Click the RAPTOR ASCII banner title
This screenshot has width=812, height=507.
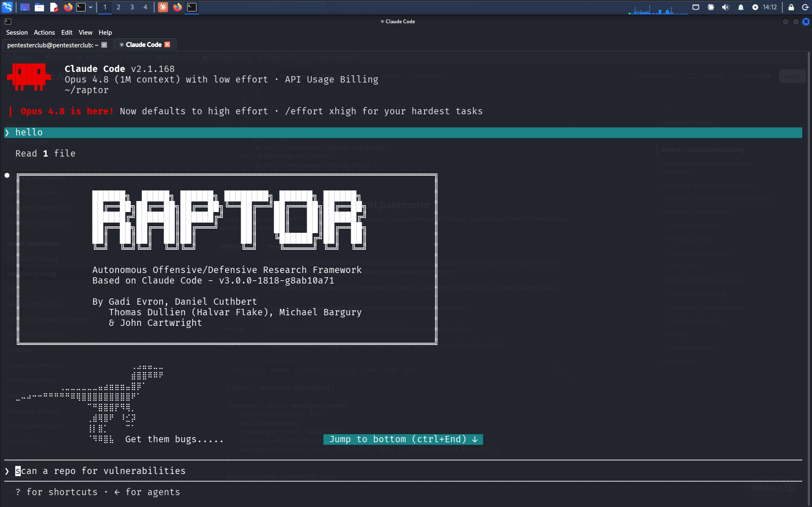229,219
